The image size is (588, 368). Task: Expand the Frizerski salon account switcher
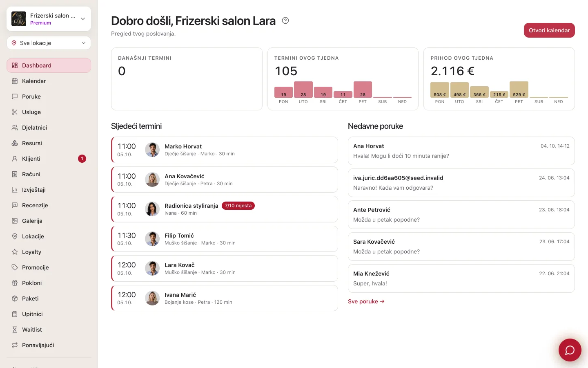coord(49,19)
